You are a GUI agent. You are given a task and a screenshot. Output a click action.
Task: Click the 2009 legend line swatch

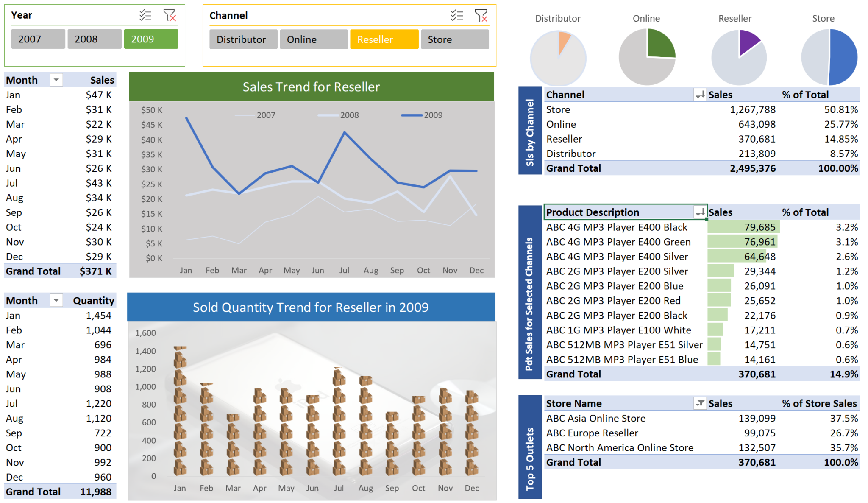pyautogui.click(x=412, y=115)
